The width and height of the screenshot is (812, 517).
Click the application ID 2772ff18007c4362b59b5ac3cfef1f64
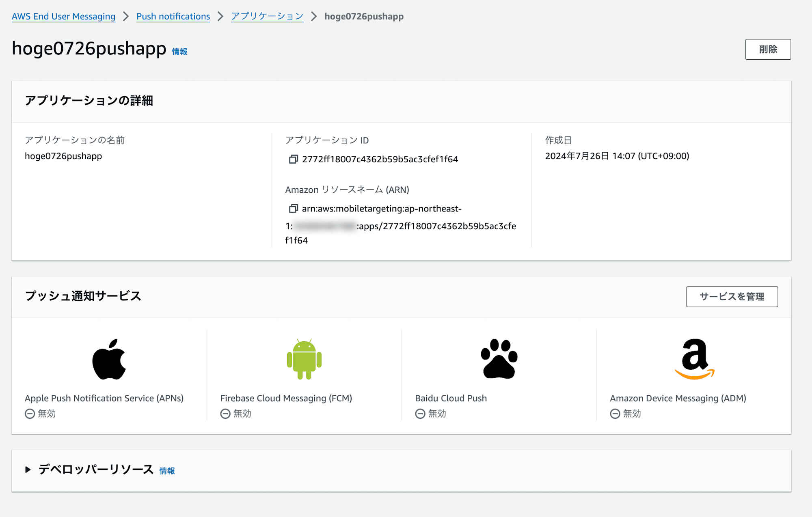coord(380,159)
